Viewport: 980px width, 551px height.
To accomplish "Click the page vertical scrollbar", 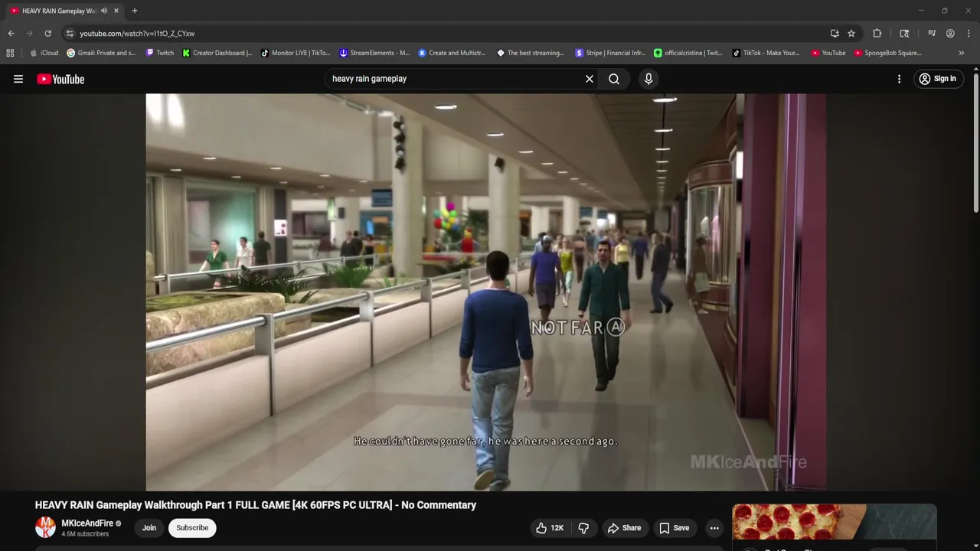I will pyautogui.click(x=976, y=143).
